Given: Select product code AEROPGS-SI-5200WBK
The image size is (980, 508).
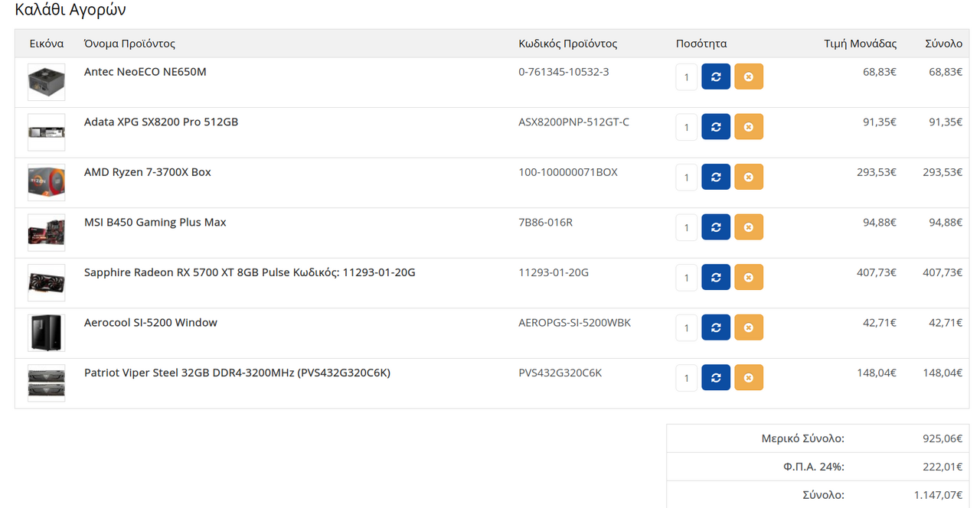Looking at the screenshot, I should [575, 323].
